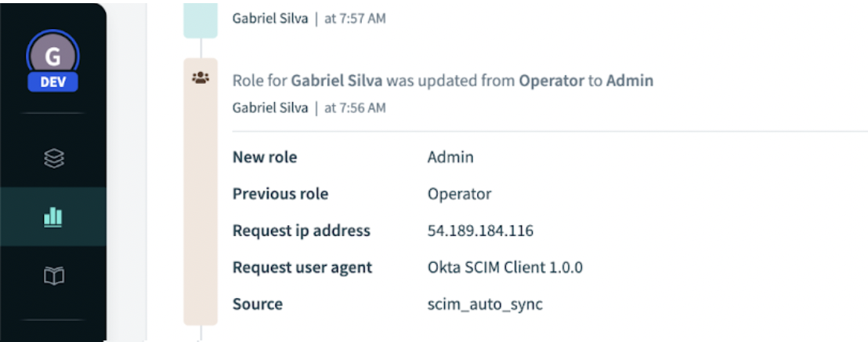
Task: Click the people group icon on the role update entry
Action: 201,78
